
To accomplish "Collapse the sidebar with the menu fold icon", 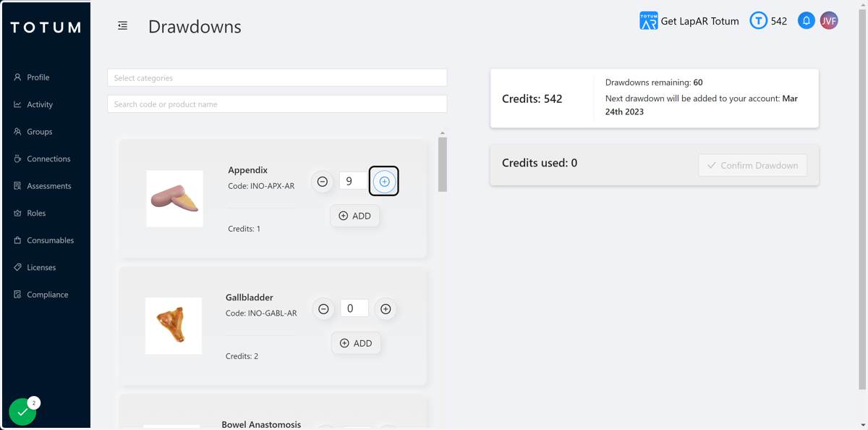I will tap(123, 26).
